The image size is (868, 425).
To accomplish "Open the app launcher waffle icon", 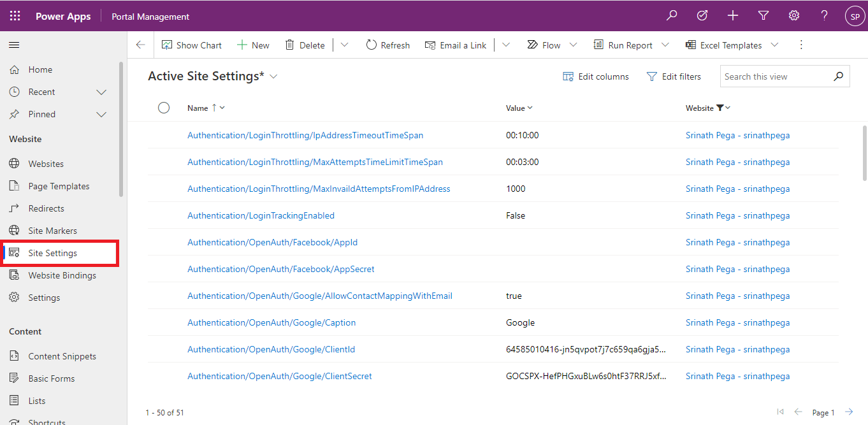I will (x=15, y=16).
